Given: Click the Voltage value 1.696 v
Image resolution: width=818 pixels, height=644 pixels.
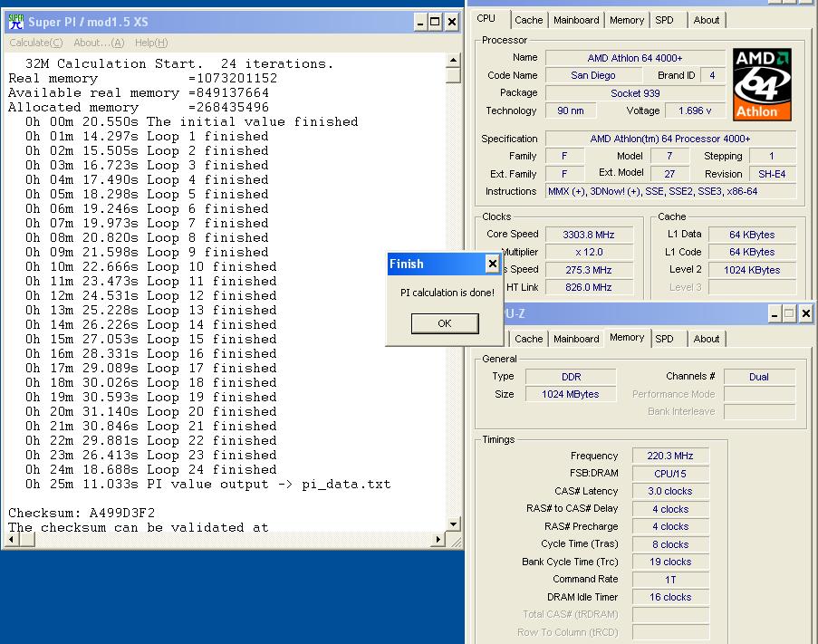Looking at the screenshot, I should click(x=695, y=111).
